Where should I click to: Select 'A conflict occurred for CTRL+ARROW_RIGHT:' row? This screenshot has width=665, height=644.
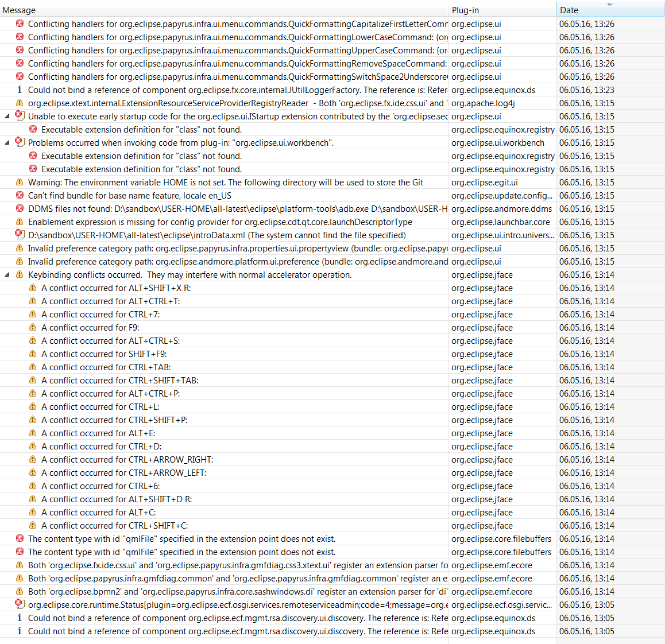332,460
